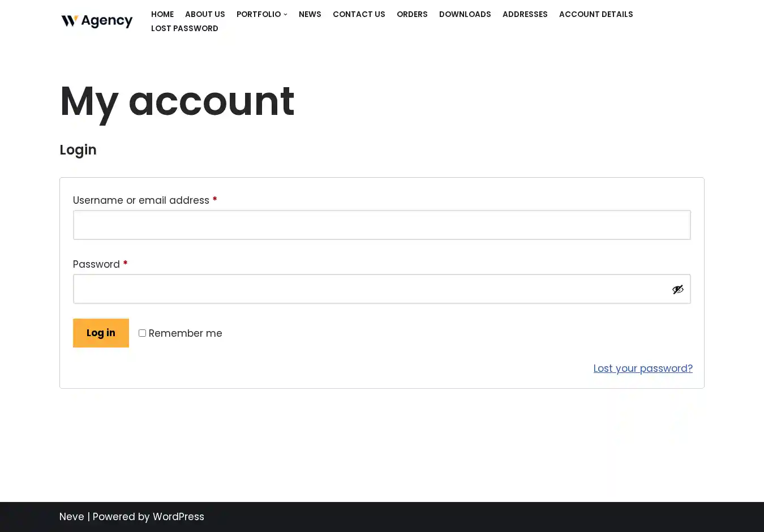Click the Portfolio menu label
The image size is (764, 532).
258,14
